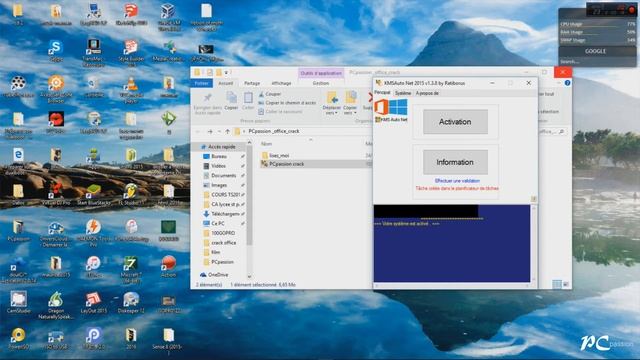The width and height of the screenshot is (640, 360).
Task: Click the Coller ribbon icon
Action: [248, 101]
